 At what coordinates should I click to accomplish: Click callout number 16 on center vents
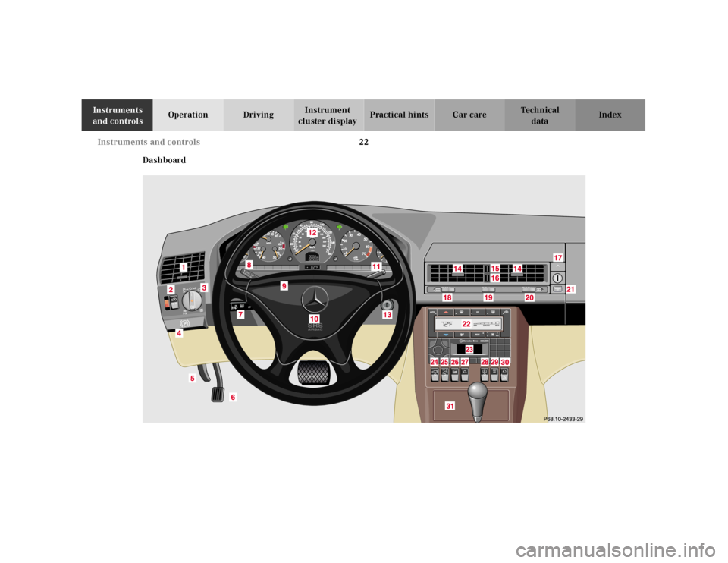(495, 278)
